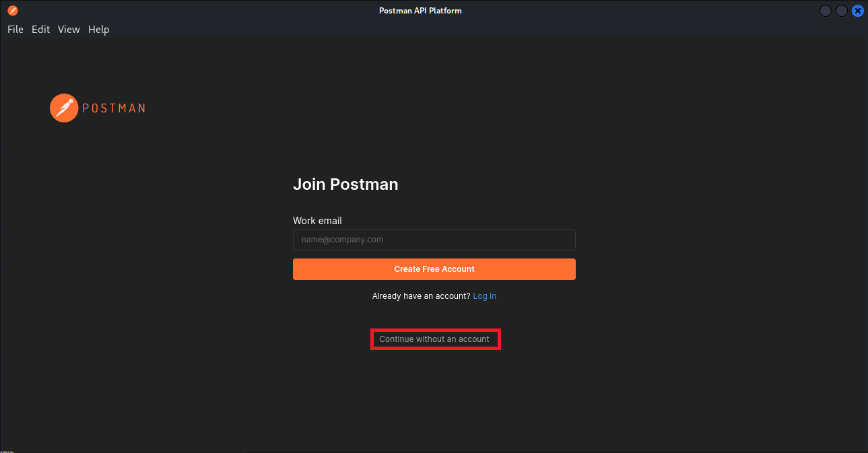868x453 pixels.
Task: Click the Work email label
Action: (317, 221)
